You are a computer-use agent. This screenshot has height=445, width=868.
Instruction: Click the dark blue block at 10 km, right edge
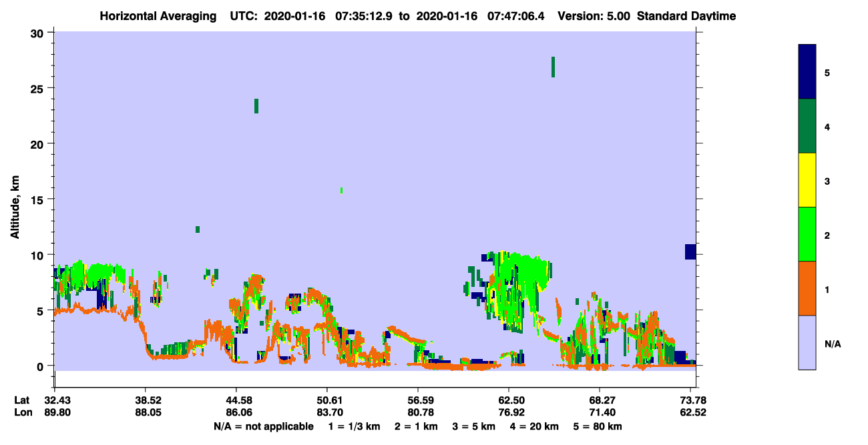point(690,252)
